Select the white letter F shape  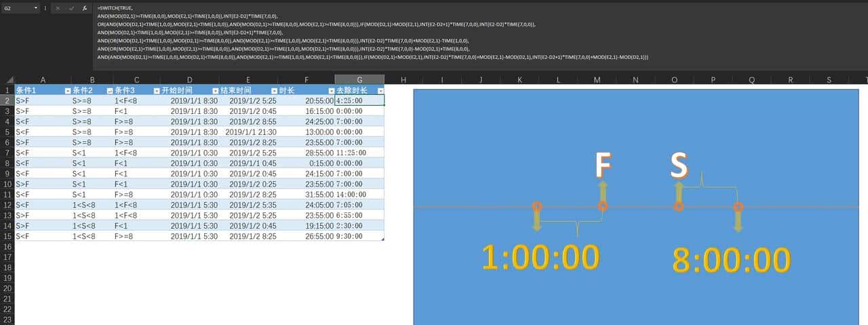point(603,166)
